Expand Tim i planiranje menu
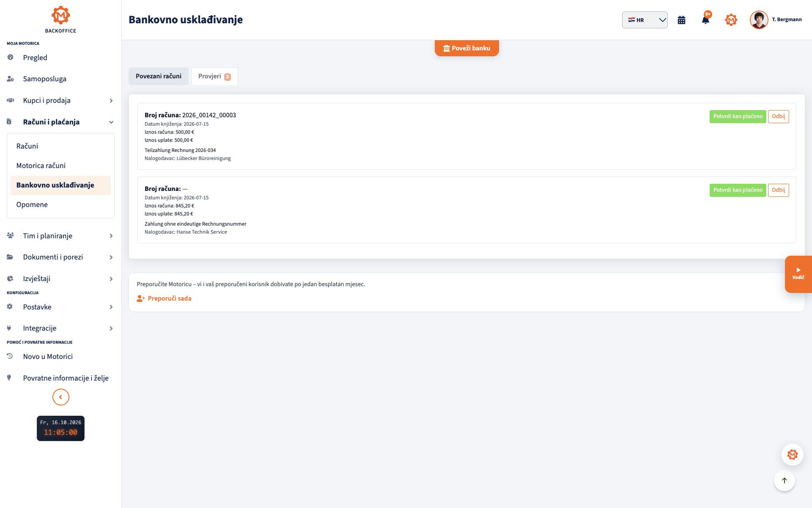This screenshot has height=508, width=812. coord(60,236)
